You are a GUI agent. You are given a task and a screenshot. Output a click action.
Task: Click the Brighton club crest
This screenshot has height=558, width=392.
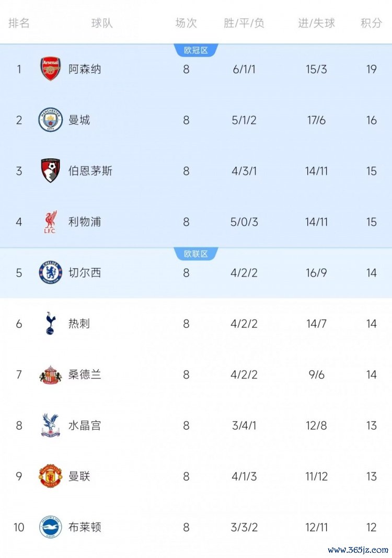(51, 527)
